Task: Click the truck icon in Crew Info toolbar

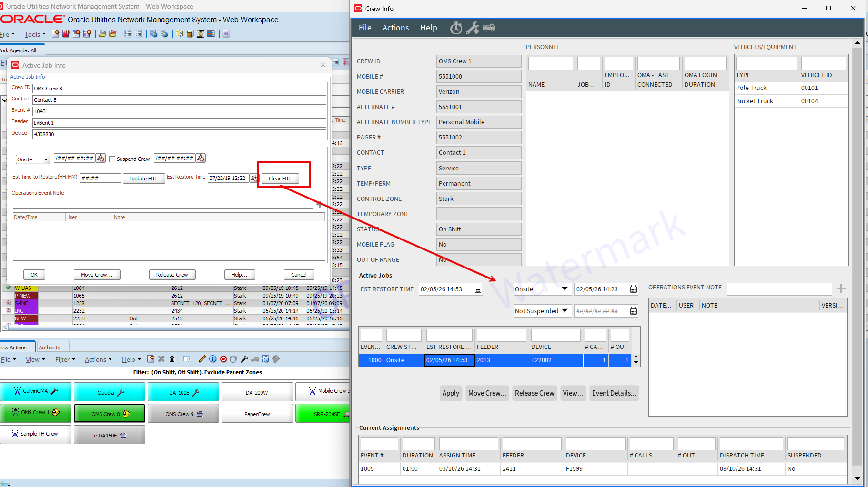Action: coord(489,28)
